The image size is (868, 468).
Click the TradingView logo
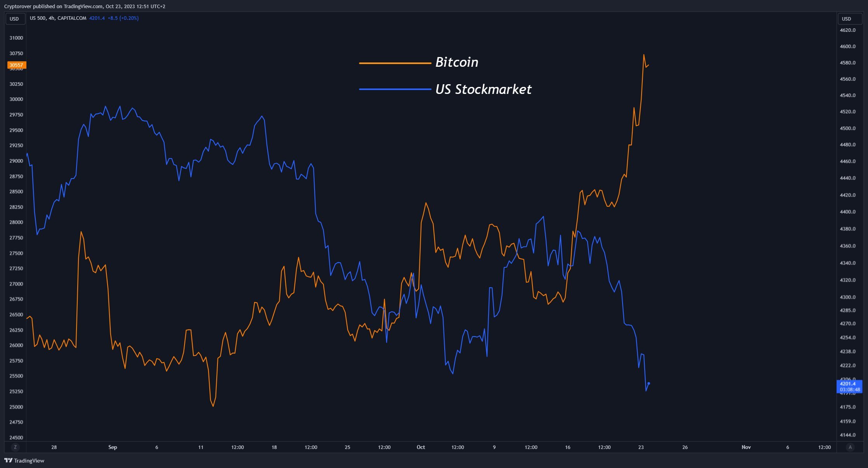coord(24,461)
